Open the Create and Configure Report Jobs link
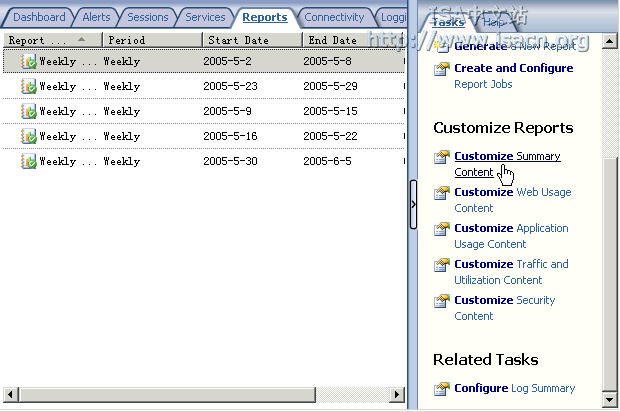The width and height of the screenshot is (620, 412). [x=514, y=76]
